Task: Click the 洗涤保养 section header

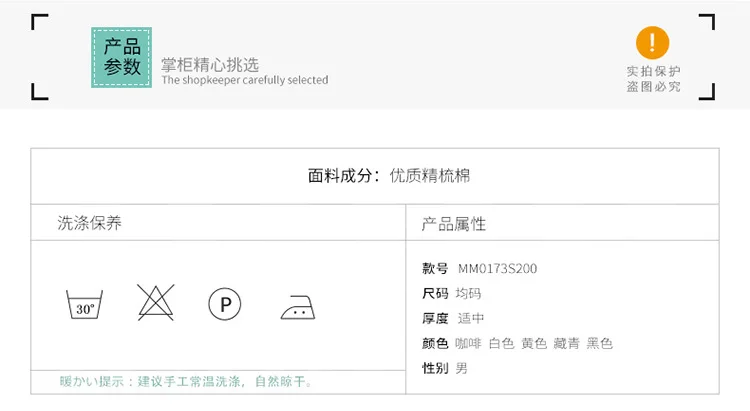Action: [89, 223]
